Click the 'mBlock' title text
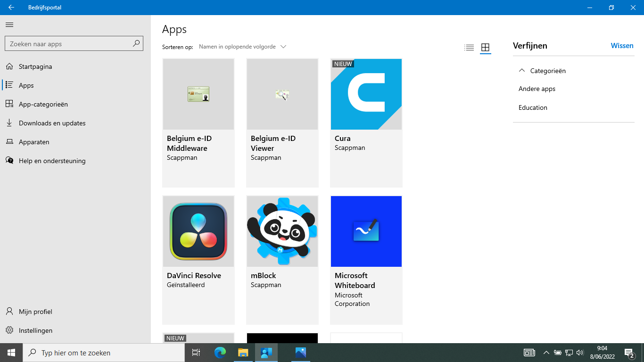Image resolution: width=644 pixels, height=362 pixels. (264, 276)
